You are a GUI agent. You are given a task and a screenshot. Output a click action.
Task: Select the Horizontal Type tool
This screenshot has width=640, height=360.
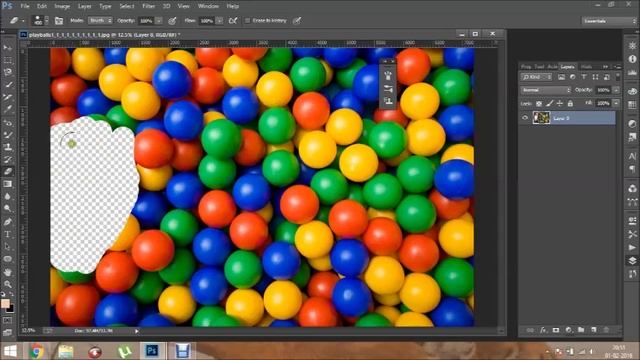(7, 234)
